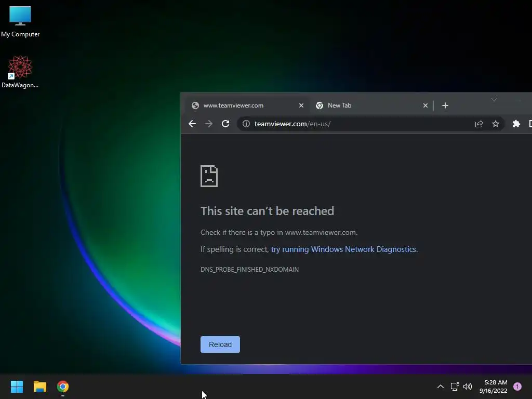Click the sad page error icon
532x399 pixels.
point(209,176)
